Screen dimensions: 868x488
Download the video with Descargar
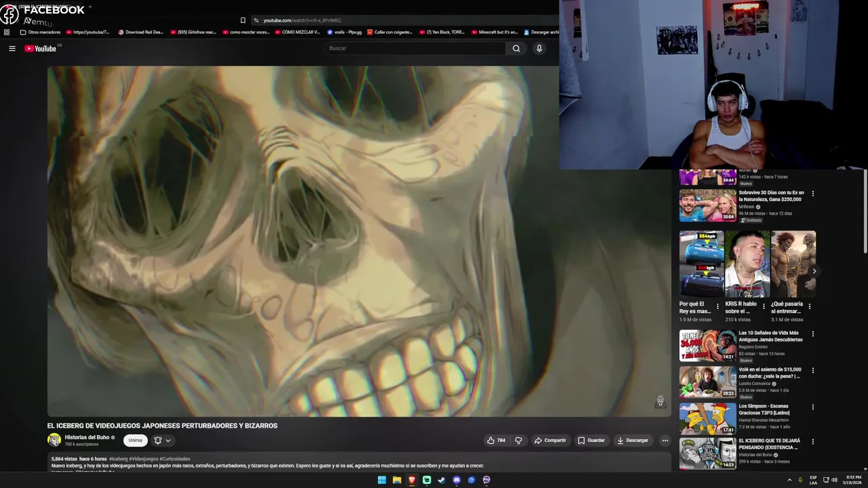(633, 441)
